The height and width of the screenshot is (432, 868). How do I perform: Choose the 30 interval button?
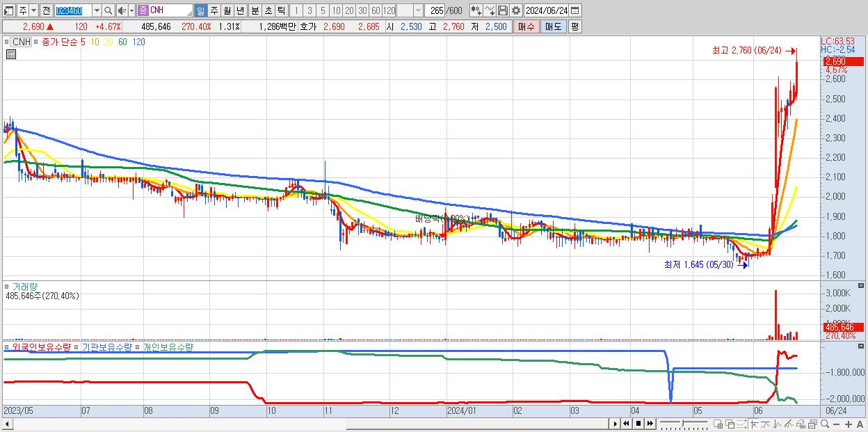click(362, 10)
